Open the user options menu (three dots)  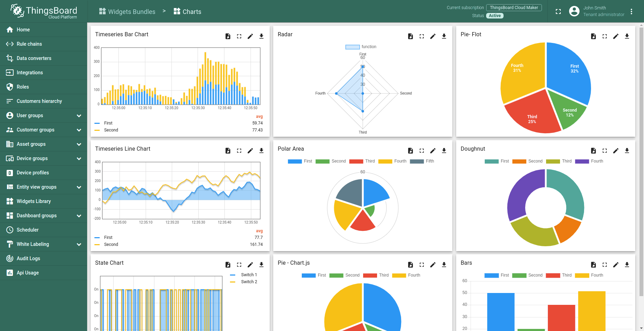click(x=631, y=12)
